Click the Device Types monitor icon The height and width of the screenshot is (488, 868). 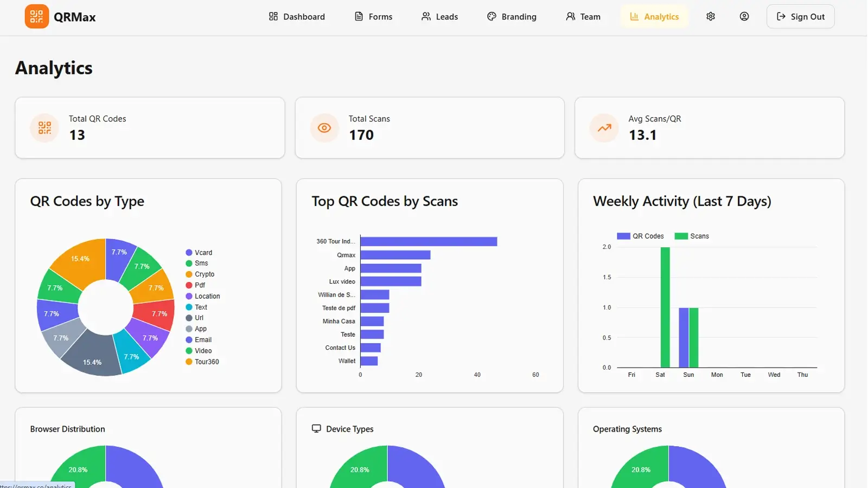point(316,429)
